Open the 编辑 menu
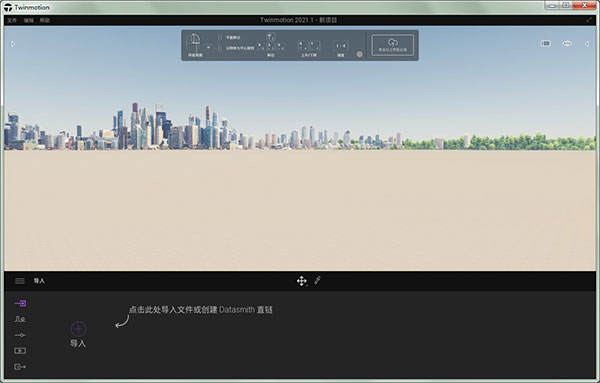Screen dimensions: 600x383 tap(29, 20)
